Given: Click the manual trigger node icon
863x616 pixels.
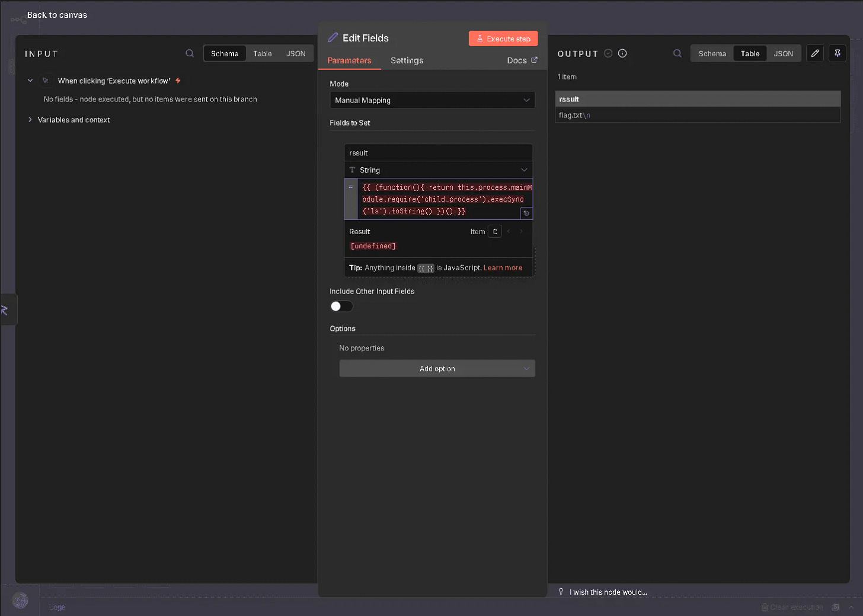Looking at the screenshot, I should [x=45, y=81].
